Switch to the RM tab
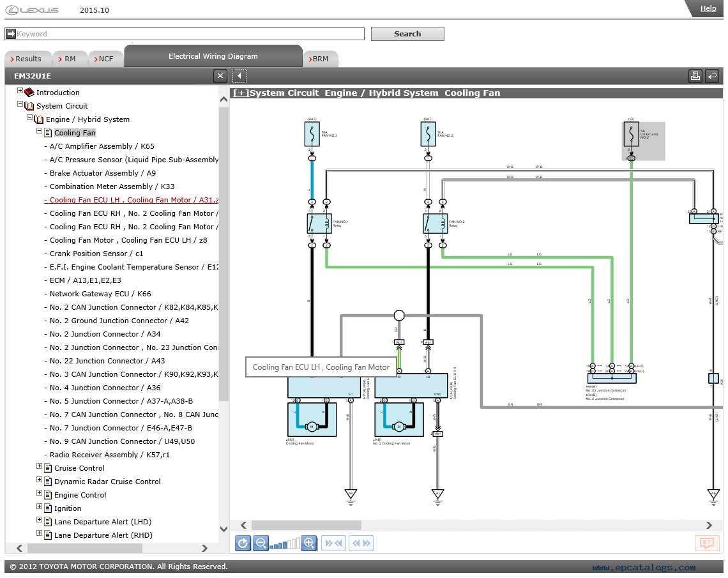The width and height of the screenshot is (728, 578). (x=69, y=59)
